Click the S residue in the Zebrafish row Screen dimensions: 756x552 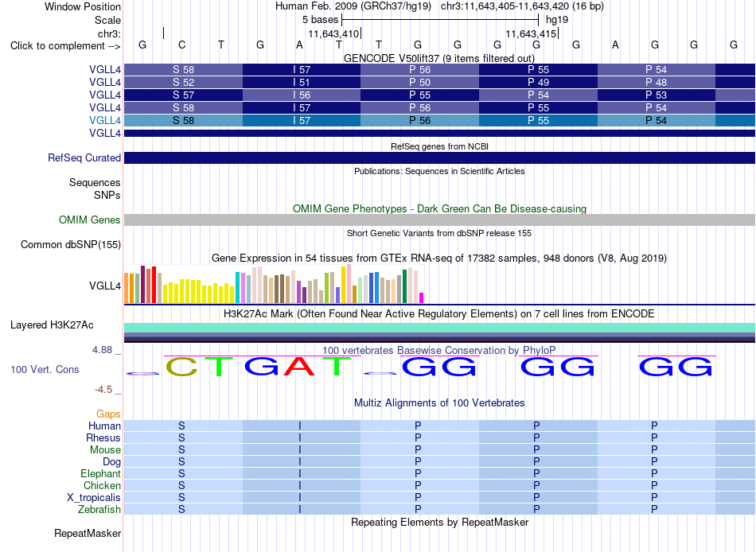[181, 509]
